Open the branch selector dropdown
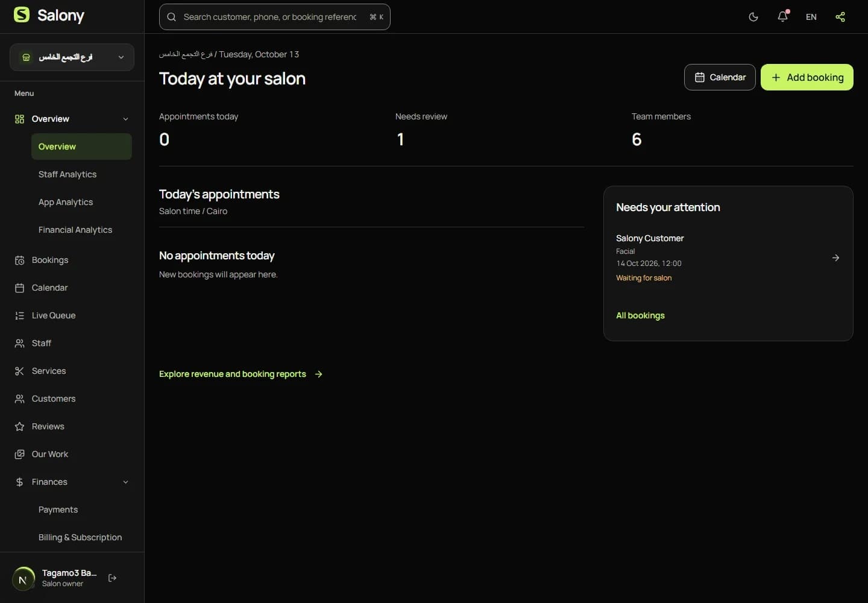 pos(72,57)
